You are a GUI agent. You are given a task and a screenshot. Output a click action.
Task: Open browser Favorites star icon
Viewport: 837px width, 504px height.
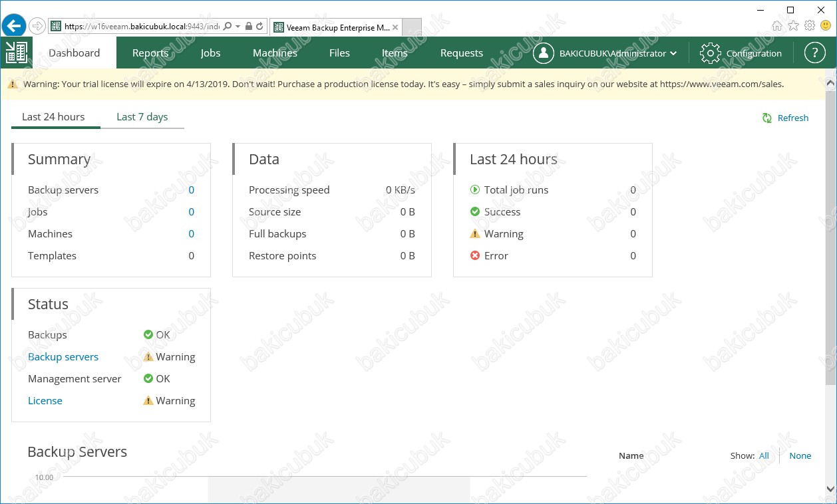point(793,26)
